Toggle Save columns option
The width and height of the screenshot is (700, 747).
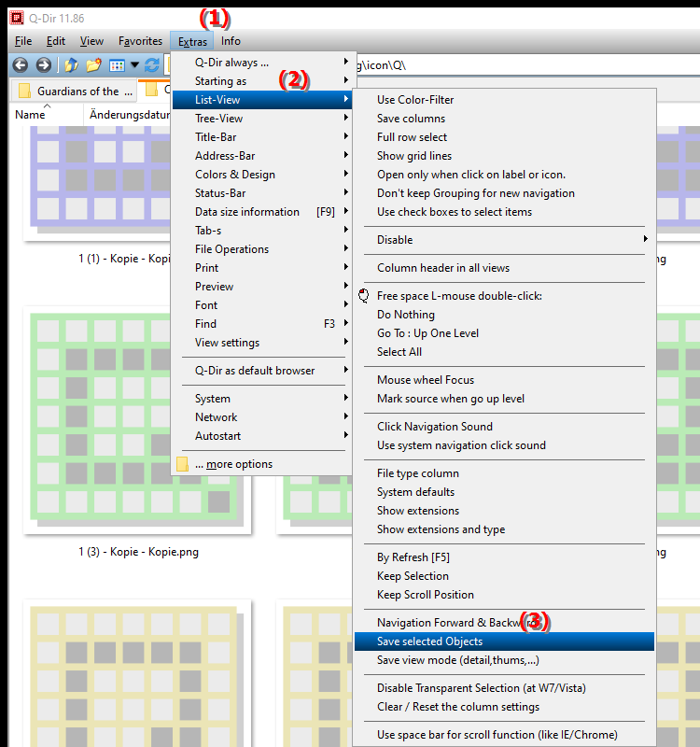pos(504,119)
